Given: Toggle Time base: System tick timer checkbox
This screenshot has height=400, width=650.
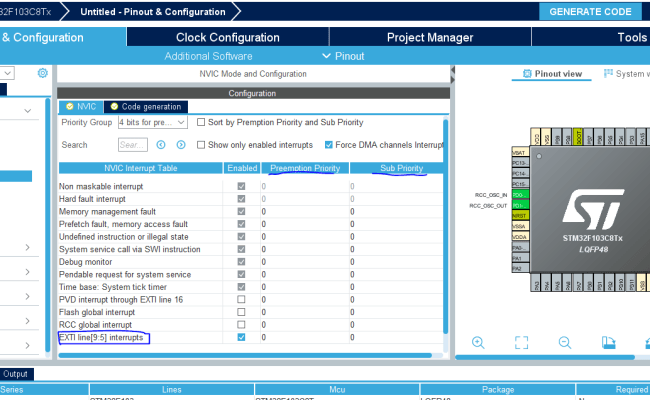Looking at the screenshot, I should tap(241, 287).
